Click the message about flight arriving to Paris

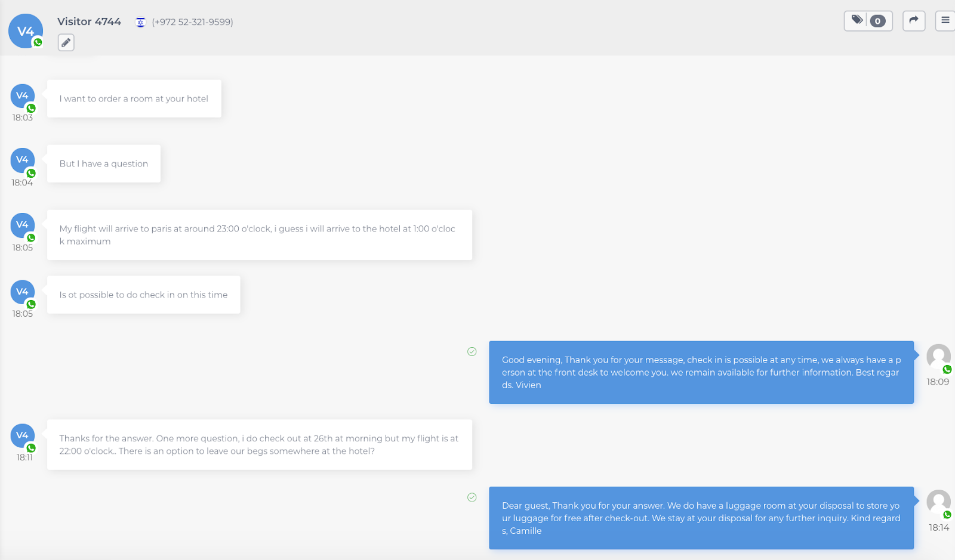pos(259,235)
